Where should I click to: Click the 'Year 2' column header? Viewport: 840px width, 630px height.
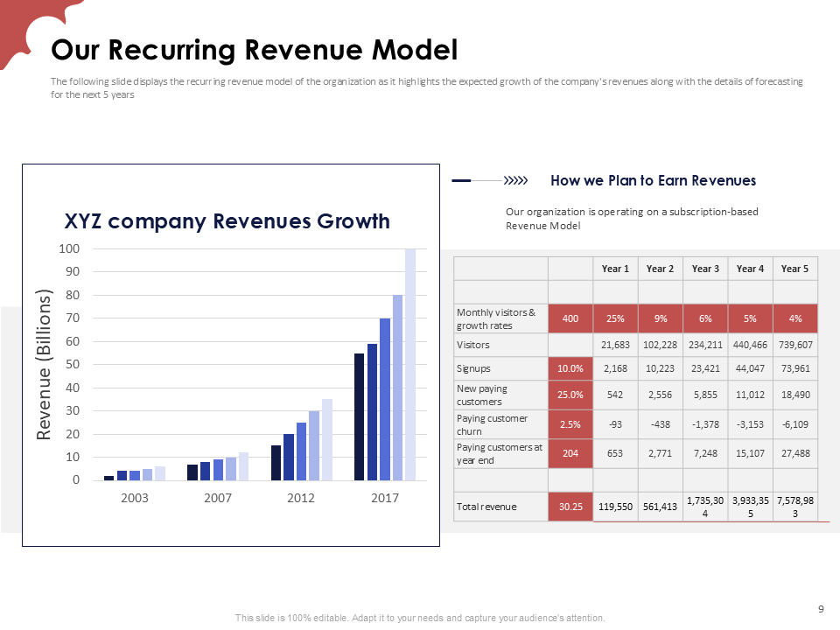click(660, 269)
